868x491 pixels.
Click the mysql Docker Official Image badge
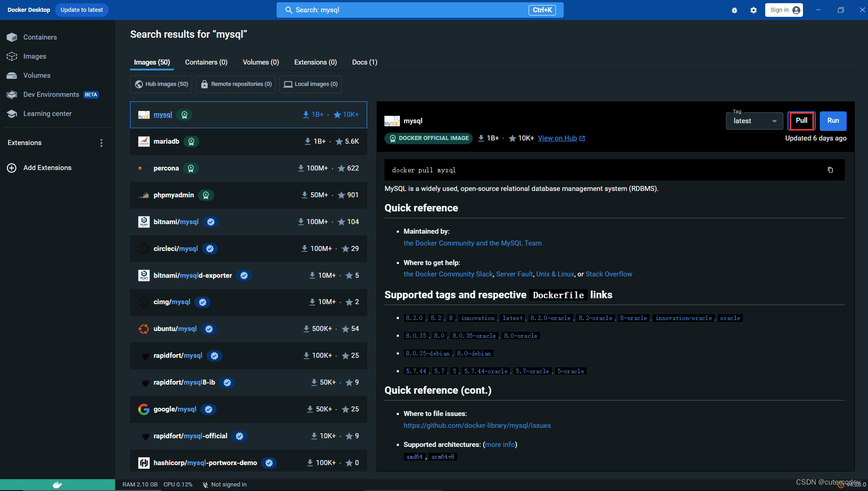pos(184,115)
